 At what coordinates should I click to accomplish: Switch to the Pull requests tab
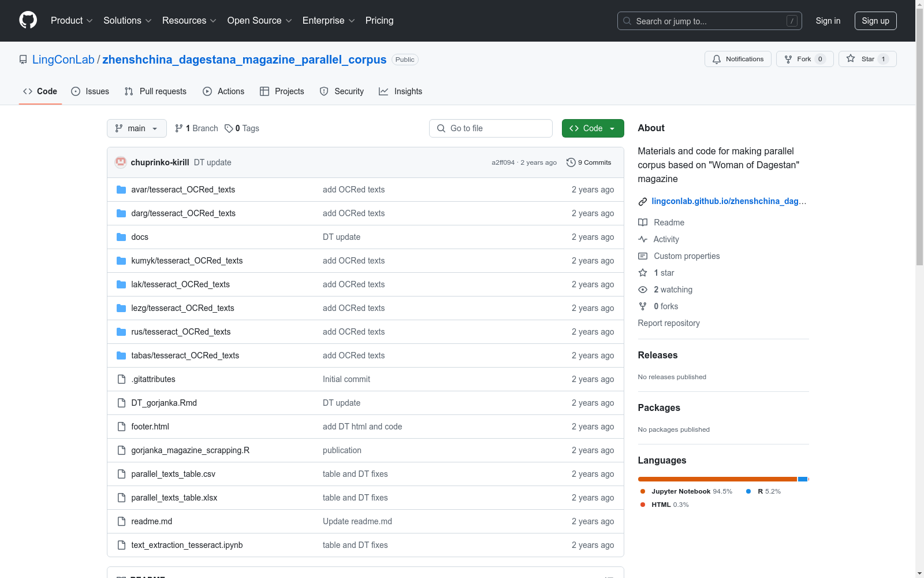tap(155, 91)
